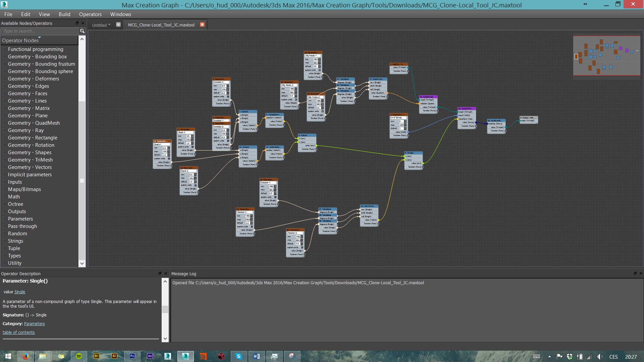
Task: Click the search magnifier icon in node panel
Action: point(82,31)
